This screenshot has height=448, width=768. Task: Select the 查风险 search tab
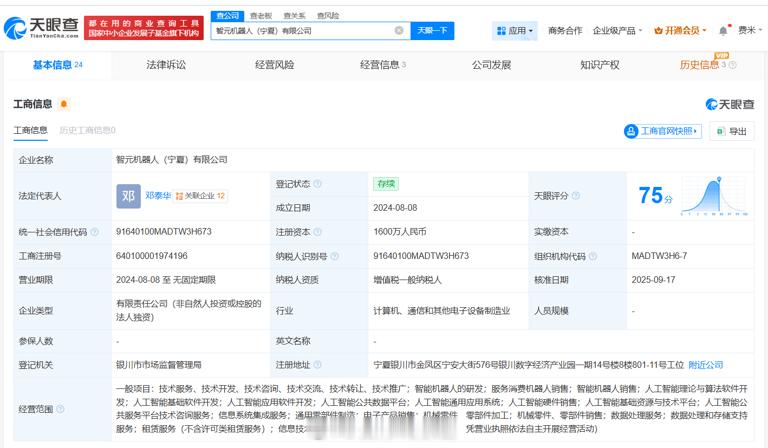(x=328, y=16)
